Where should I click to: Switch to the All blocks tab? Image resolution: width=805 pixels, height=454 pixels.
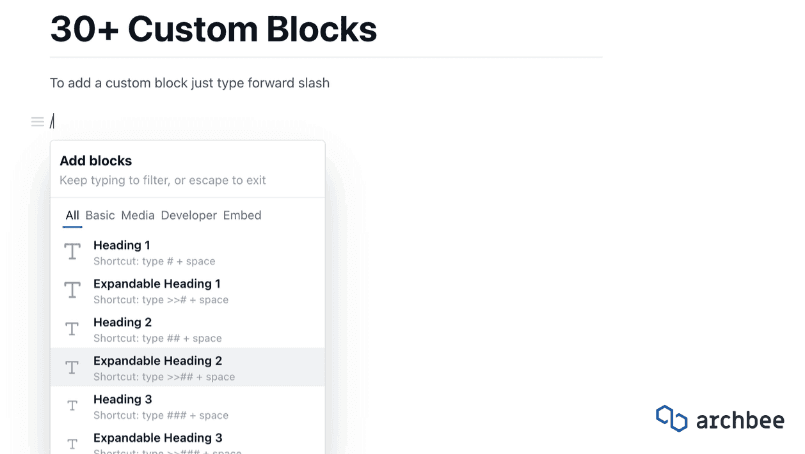tap(72, 215)
